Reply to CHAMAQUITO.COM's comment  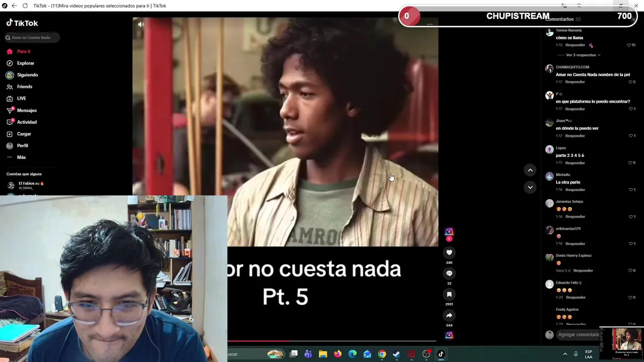[575, 82]
